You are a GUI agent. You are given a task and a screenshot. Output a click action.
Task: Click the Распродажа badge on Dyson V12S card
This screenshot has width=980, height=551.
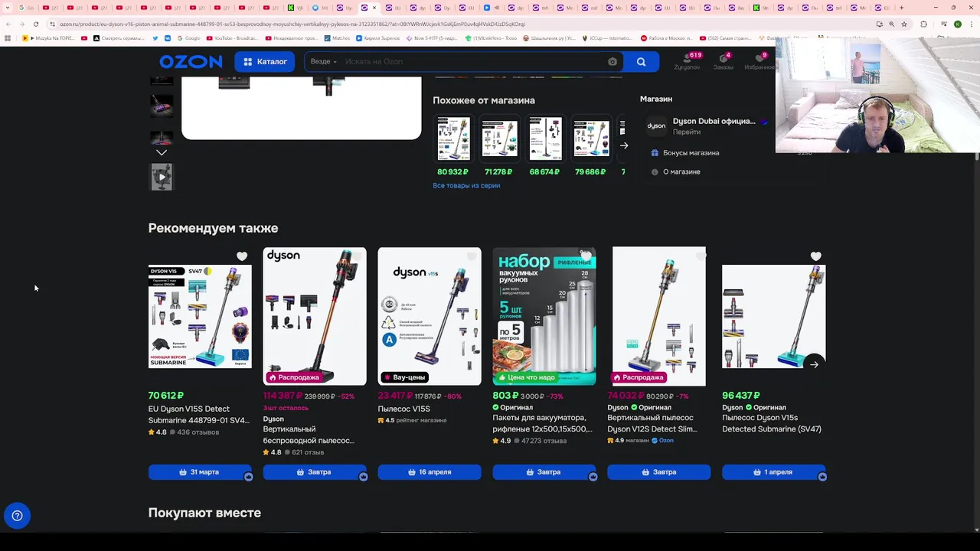639,377
